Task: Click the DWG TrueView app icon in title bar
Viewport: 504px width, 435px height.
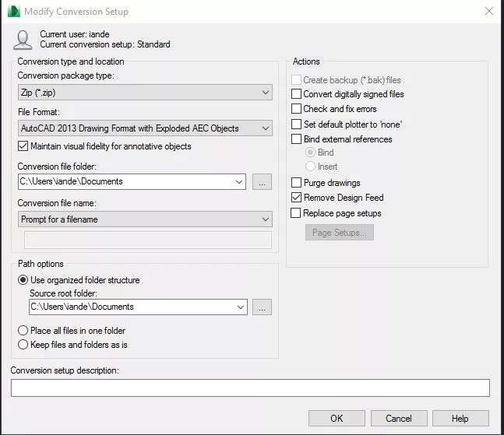Action: click(14, 11)
